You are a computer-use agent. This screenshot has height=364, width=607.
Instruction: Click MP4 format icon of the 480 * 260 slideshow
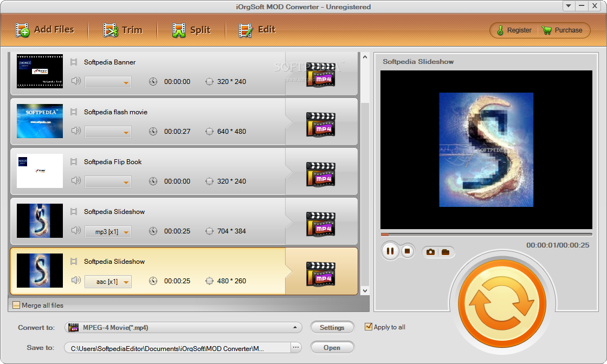pos(320,274)
